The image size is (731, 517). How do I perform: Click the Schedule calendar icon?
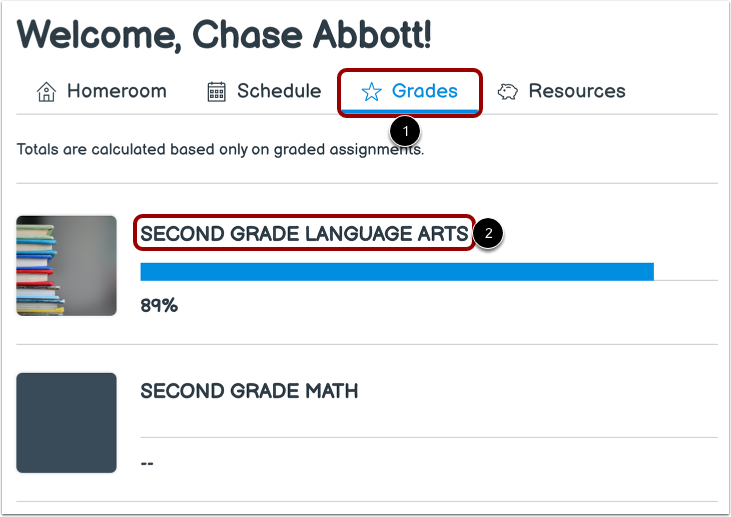point(216,92)
